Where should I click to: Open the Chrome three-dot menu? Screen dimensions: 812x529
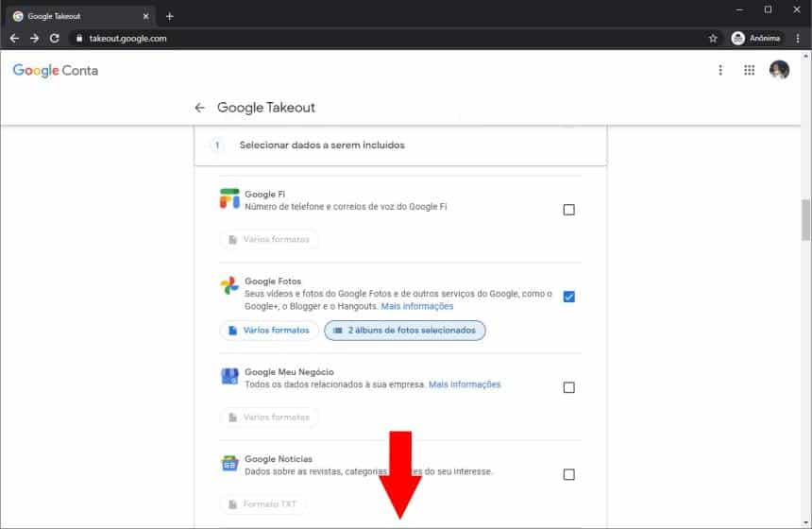(798, 39)
